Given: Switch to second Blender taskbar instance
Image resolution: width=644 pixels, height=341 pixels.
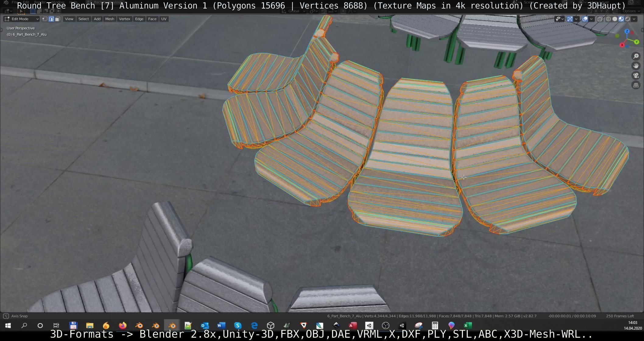Looking at the screenshot, I should pos(155,325).
